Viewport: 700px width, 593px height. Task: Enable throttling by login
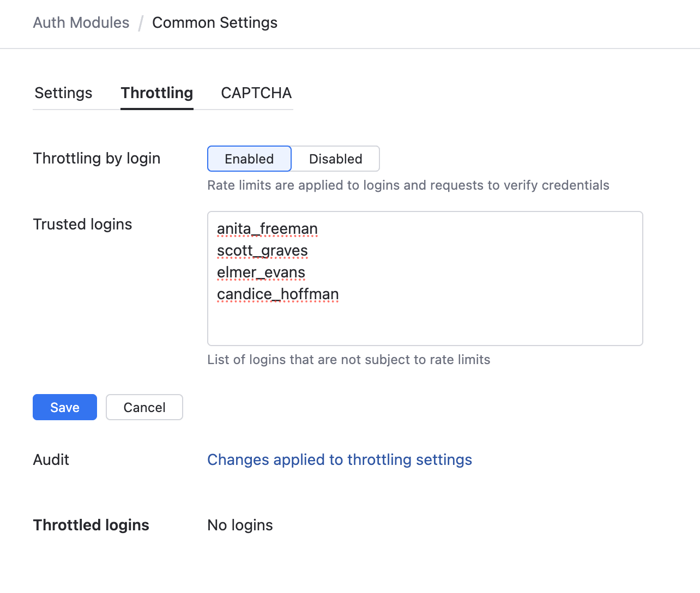(x=249, y=159)
